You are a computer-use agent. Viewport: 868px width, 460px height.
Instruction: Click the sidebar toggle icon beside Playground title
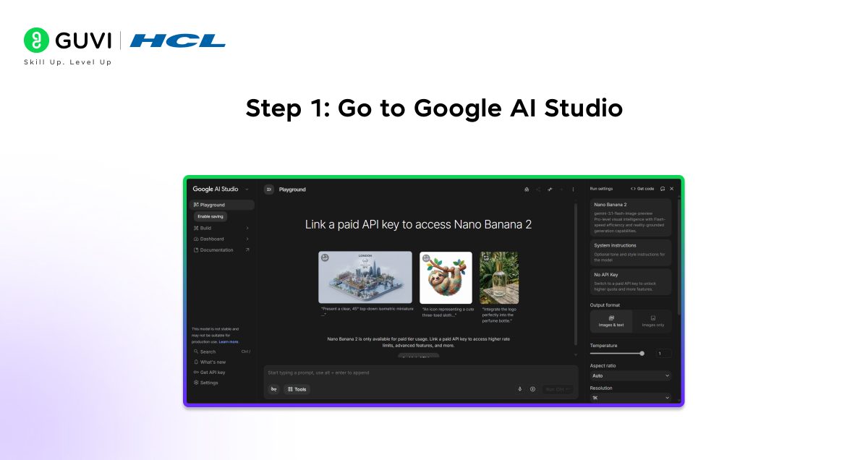tap(269, 189)
